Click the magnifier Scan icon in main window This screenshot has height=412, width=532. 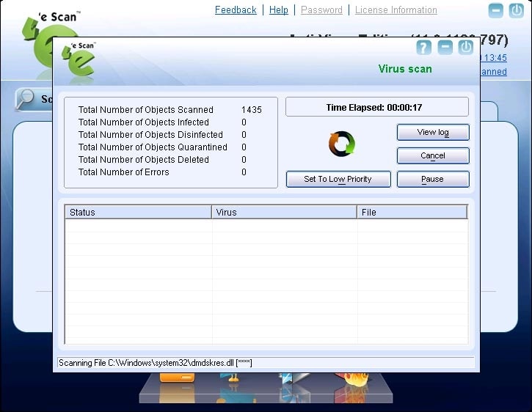[26, 99]
